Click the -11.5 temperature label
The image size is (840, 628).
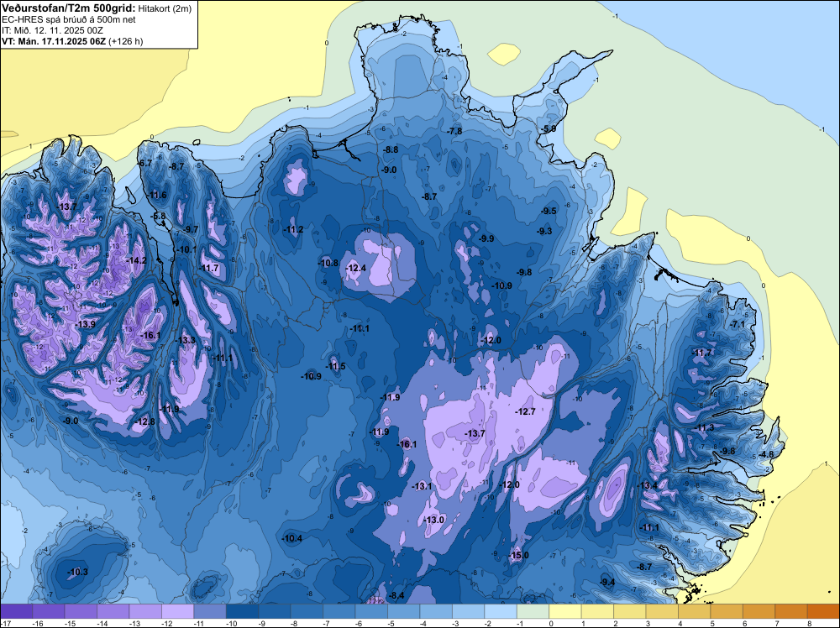click(x=336, y=367)
